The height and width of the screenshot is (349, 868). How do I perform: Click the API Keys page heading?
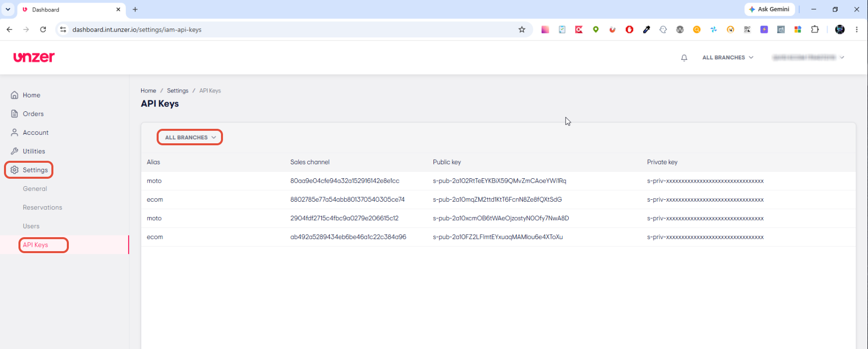pyautogui.click(x=160, y=103)
